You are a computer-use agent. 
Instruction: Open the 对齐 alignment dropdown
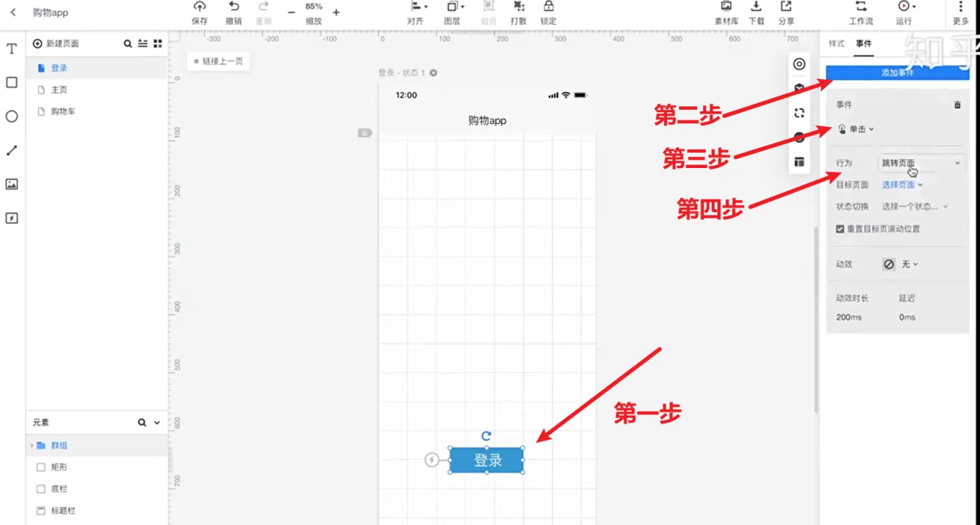pyautogui.click(x=418, y=13)
